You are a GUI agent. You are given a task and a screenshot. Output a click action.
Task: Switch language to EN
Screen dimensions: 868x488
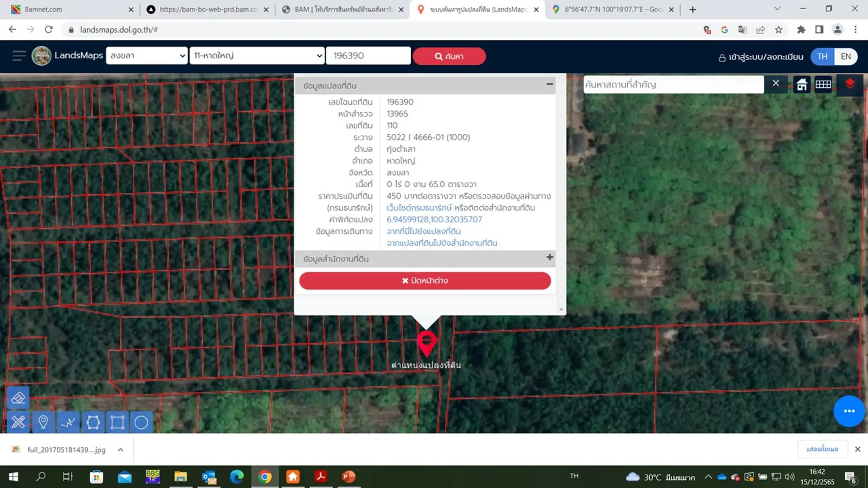pos(846,56)
